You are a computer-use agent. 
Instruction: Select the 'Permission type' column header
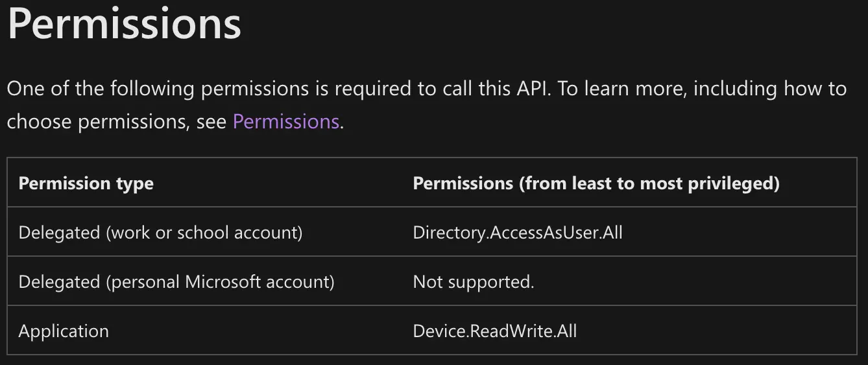(x=86, y=183)
